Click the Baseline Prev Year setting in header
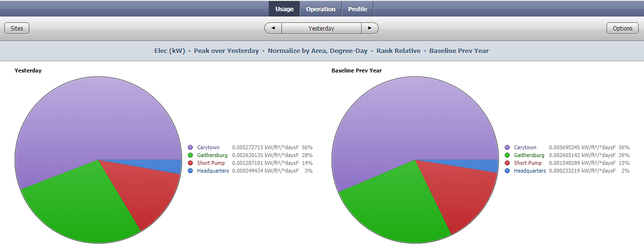This screenshot has width=644, height=248. coord(459,51)
